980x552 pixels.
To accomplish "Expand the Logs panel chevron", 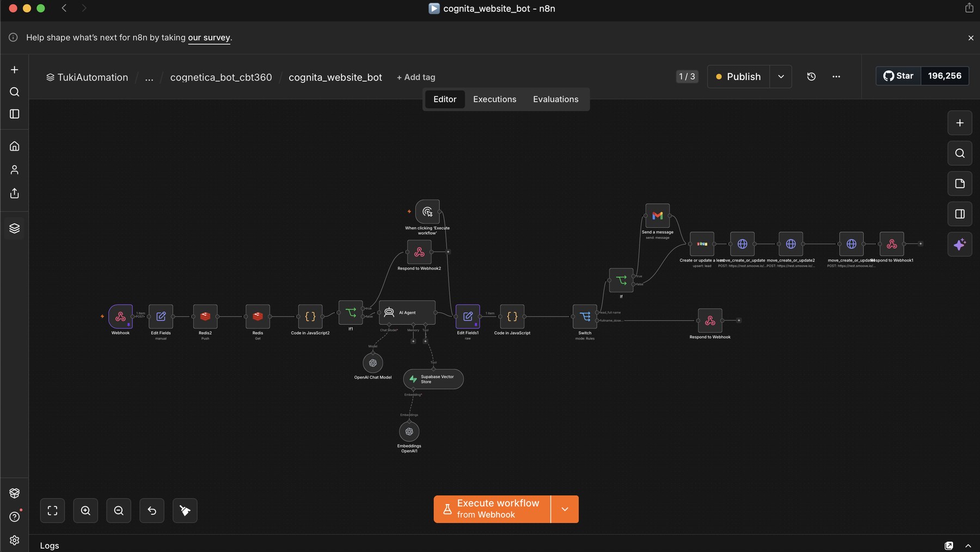I will (x=968, y=545).
